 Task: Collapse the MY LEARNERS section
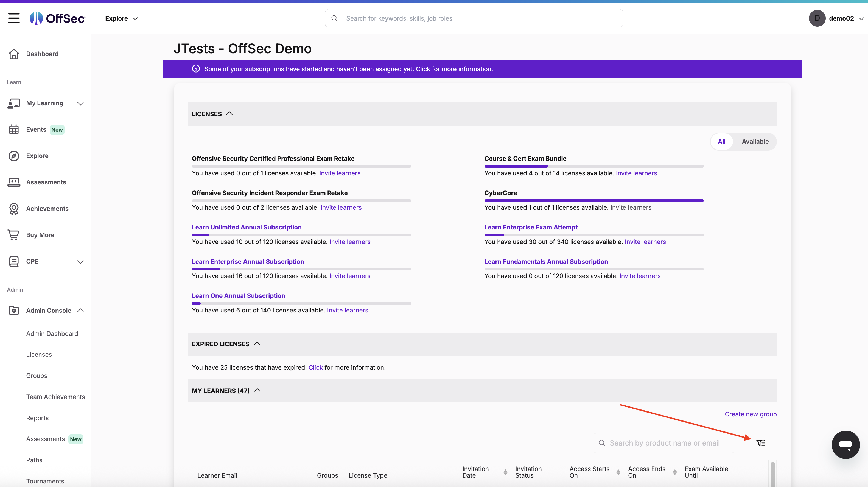(x=257, y=390)
